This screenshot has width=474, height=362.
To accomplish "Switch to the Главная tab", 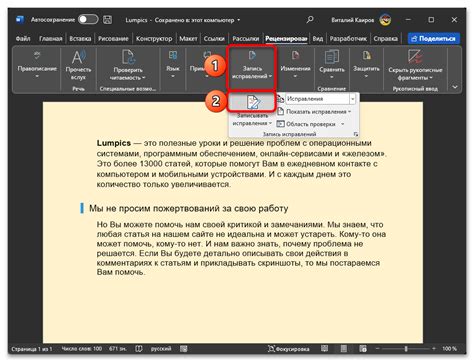I will [x=51, y=39].
